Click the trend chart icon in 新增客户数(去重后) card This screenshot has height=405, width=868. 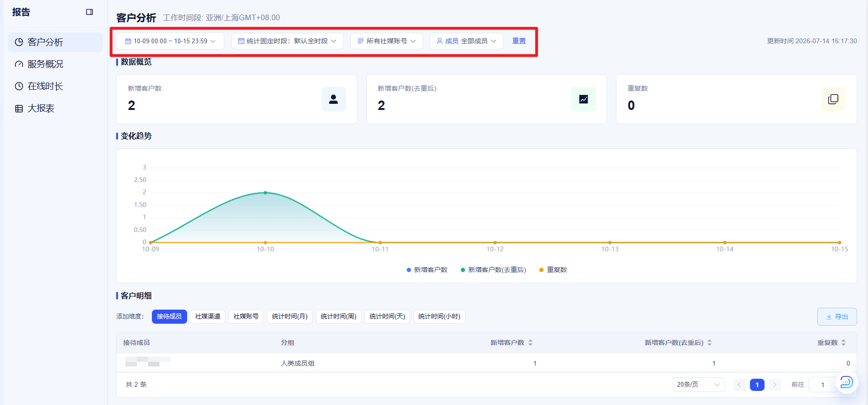coord(584,99)
